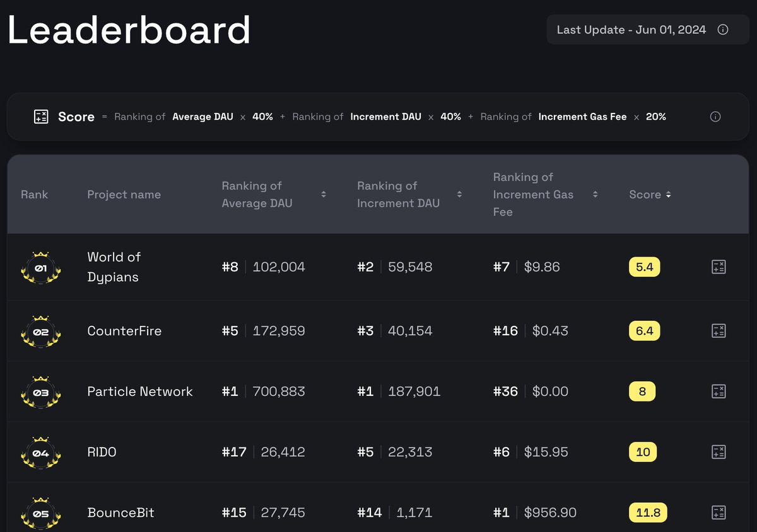This screenshot has width=757, height=532.
Task: Click the Ranking of Increment DAU header text
Action: coord(398,195)
